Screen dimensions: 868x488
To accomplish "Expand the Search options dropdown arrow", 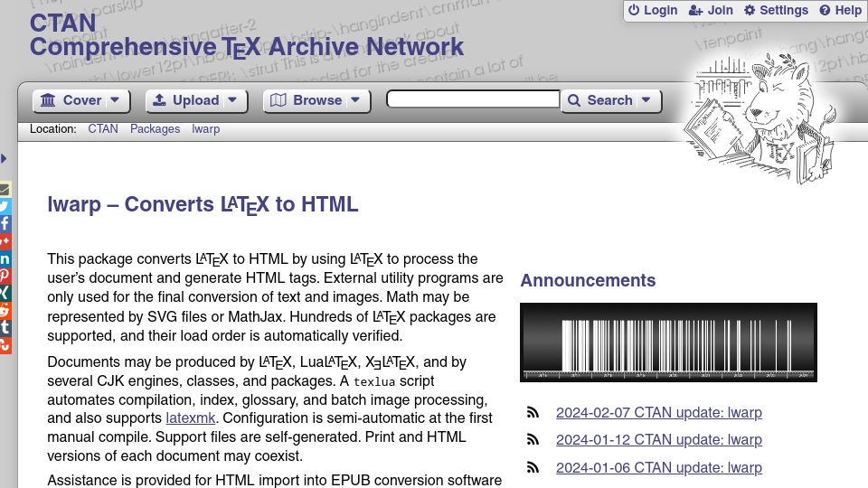I will pyautogui.click(x=646, y=100).
